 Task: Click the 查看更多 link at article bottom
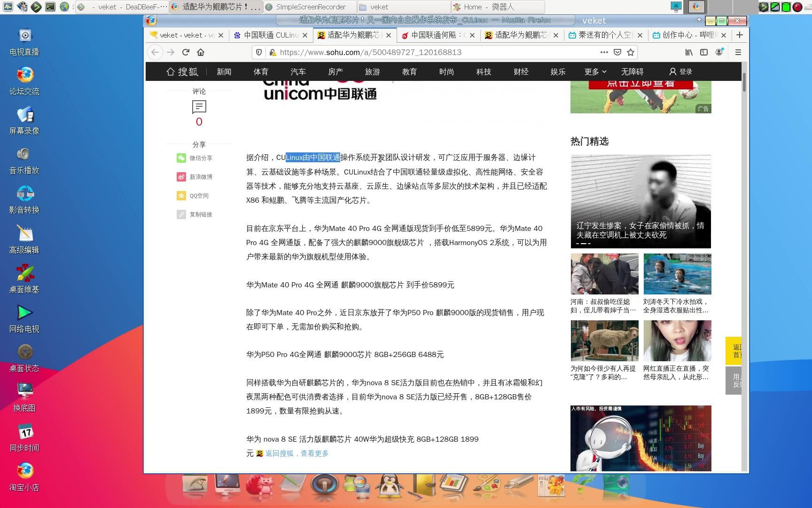tap(315, 453)
